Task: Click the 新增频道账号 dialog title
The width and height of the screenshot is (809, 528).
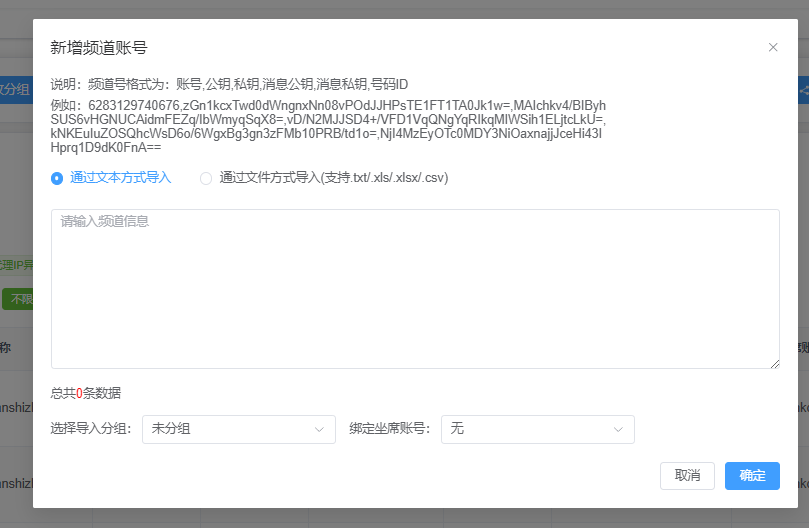Action: 99,48
